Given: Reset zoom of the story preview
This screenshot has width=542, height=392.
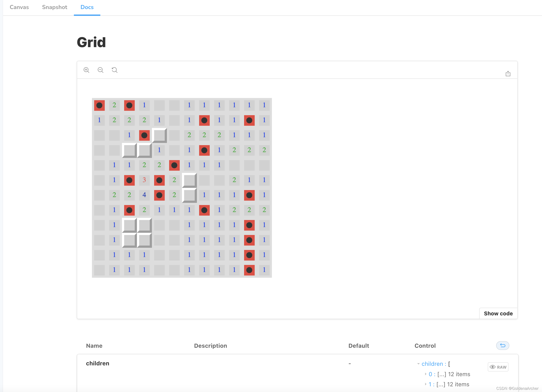Looking at the screenshot, I should click(115, 70).
